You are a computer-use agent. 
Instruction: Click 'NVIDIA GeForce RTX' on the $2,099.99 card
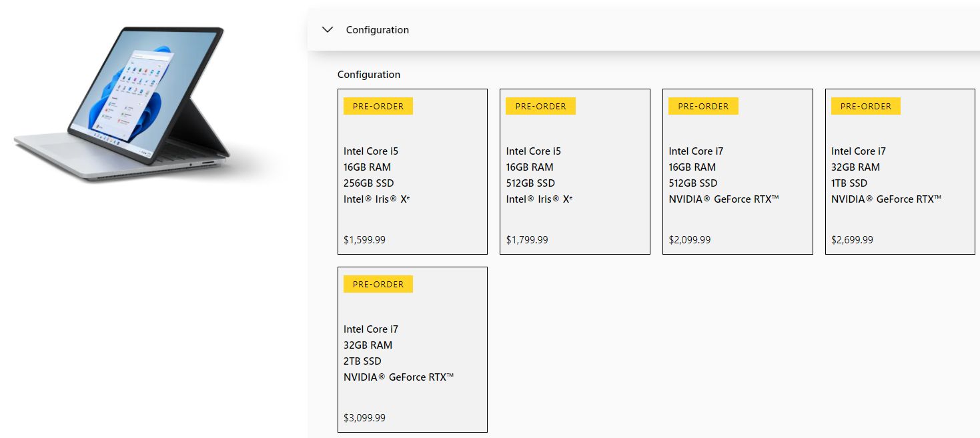click(x=724, y=199)
